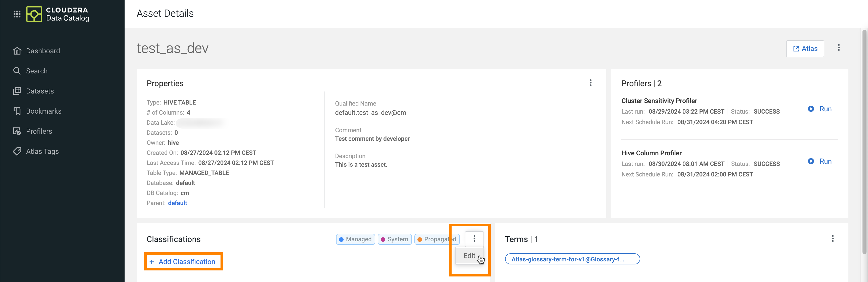Run the Cluster Sensitivity Profiler

click(x=820, y=109)
